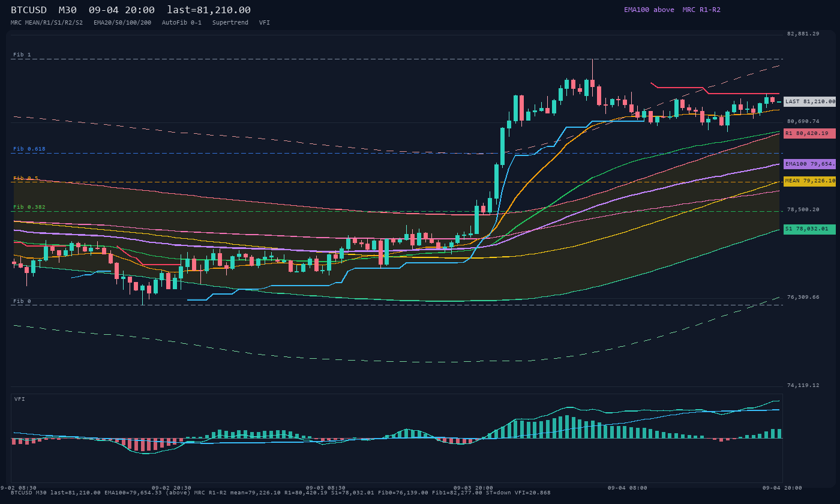
Task: Click the "09-04 20:00" time axis label
Action: click(x=782, y=488)
